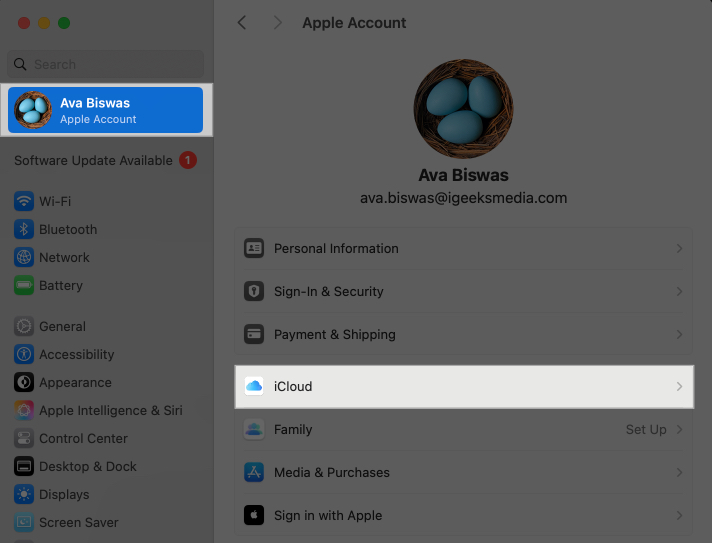
Task: Click the Apple Account title text
Action: 354,23
